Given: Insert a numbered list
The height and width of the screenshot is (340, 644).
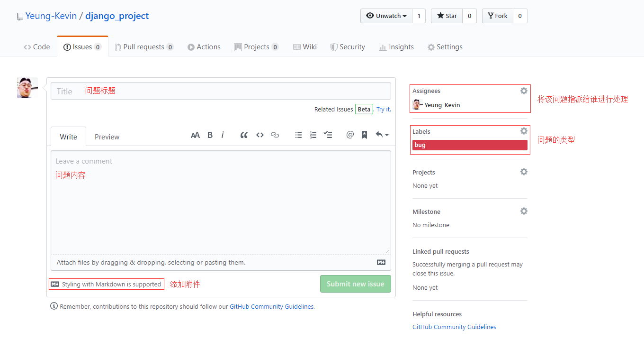Looking at the screenshot, I should point(313,135).
